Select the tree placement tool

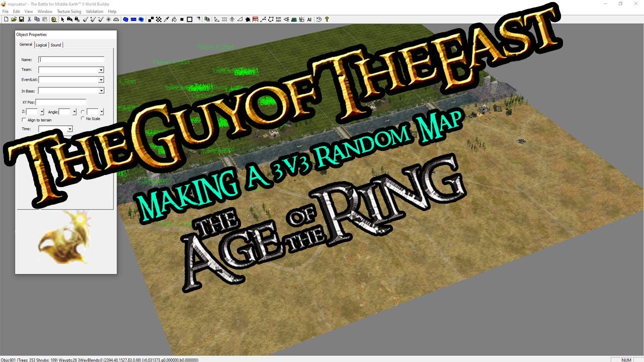click(232, 20)
